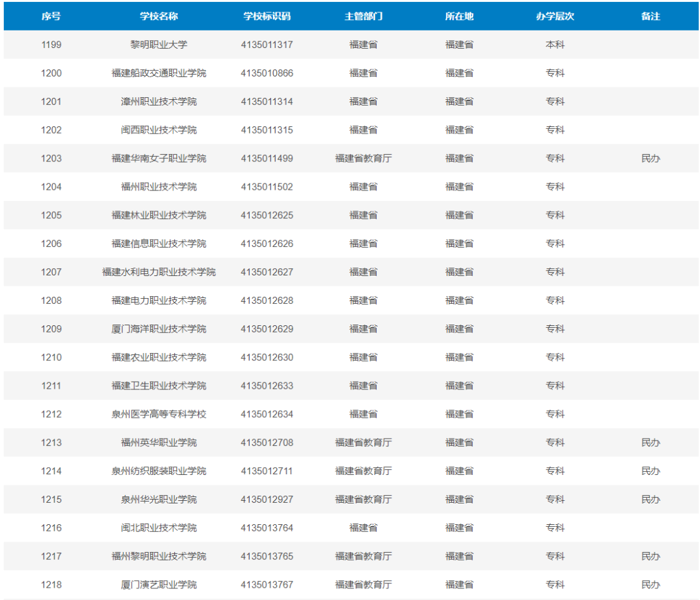The height and width of the screenshot is (600, 700).
Task: Select the 办学层次 column header
Action: (x=555, y=16)
